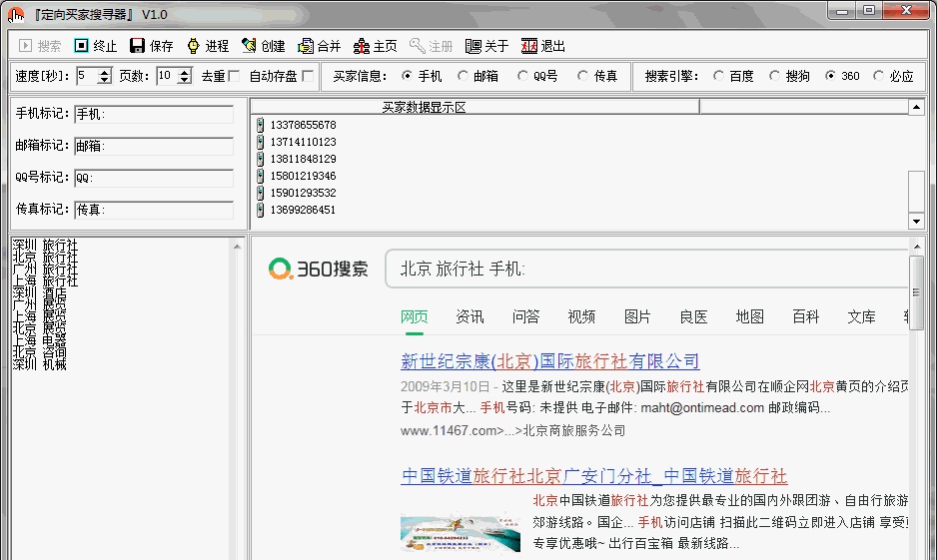Switch to the 网页 search tab
Viewport: 937px width, 560px height.
tap(415, 316)
